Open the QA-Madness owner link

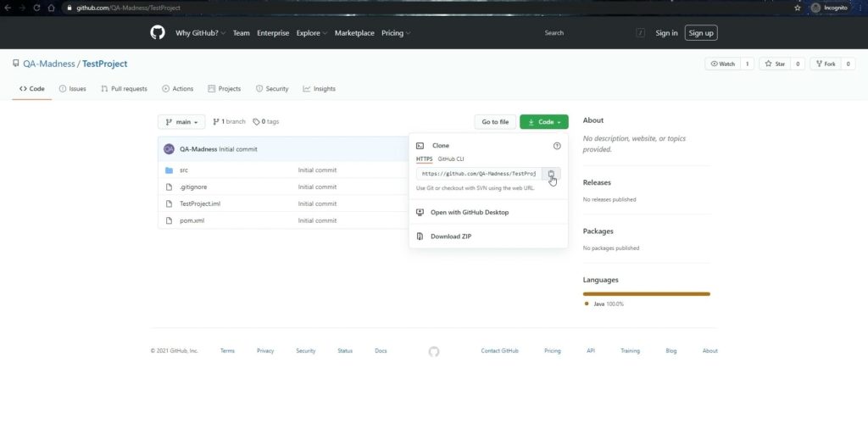pyautogui.click(x=48, y=64)
